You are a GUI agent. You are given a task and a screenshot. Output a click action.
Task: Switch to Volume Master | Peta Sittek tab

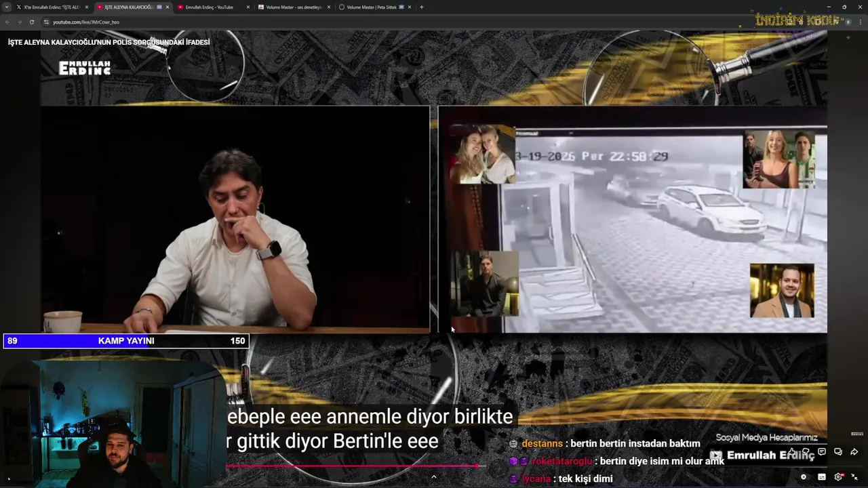[x=372, y=7]
